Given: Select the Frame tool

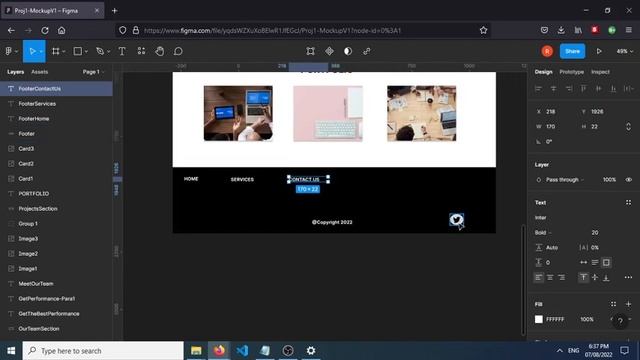Looking at the screenshot, I should [56, 51].
